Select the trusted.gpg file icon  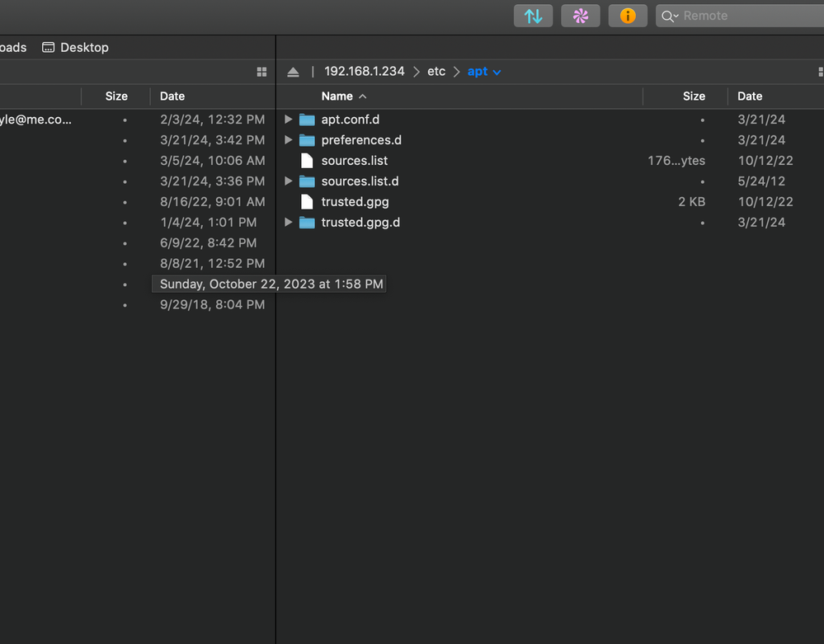[x=307, y=202]
